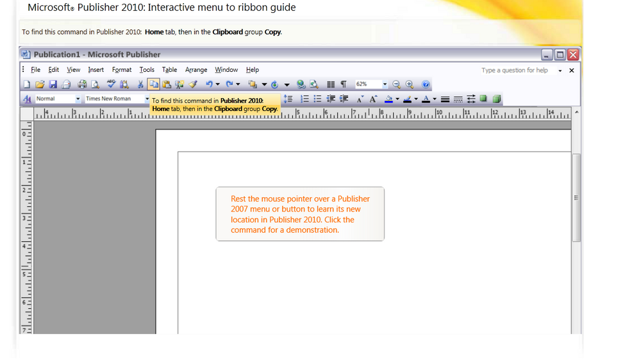Viewport: 641px width, 364px height.
Task: Apply Fill Color paint bucket
Action: (389, 99)
